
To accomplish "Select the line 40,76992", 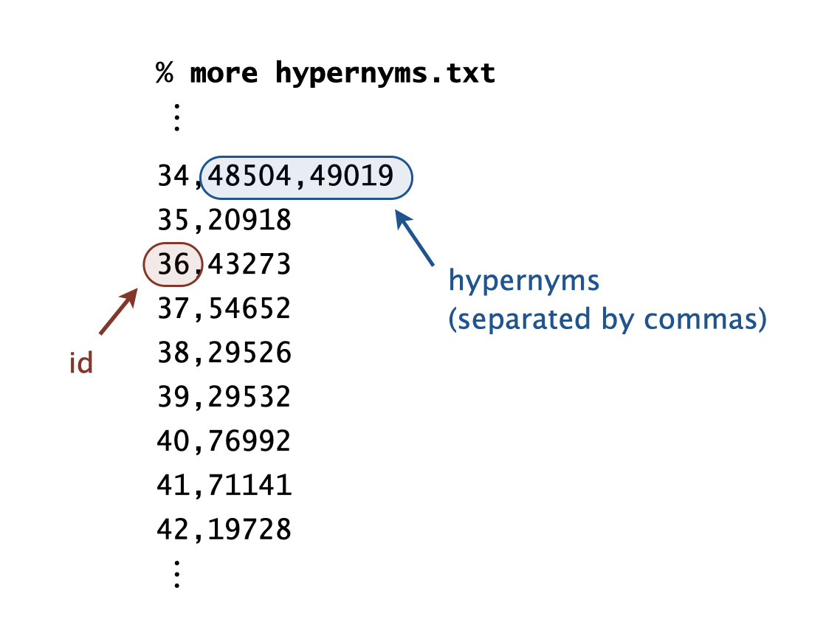I will point(224,441).
